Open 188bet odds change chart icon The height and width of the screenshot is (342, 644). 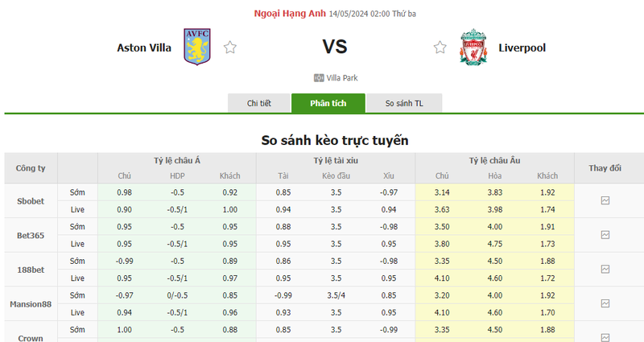[x=605, y=270]
